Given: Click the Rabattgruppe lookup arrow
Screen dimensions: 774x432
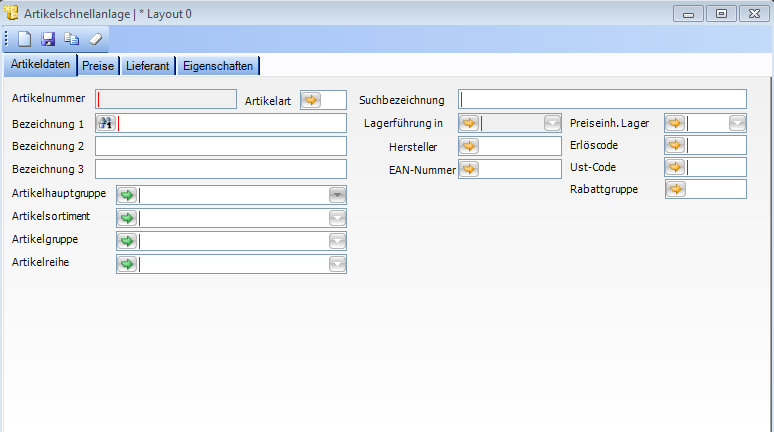Looking at the screenshot, I should (676, 188).
